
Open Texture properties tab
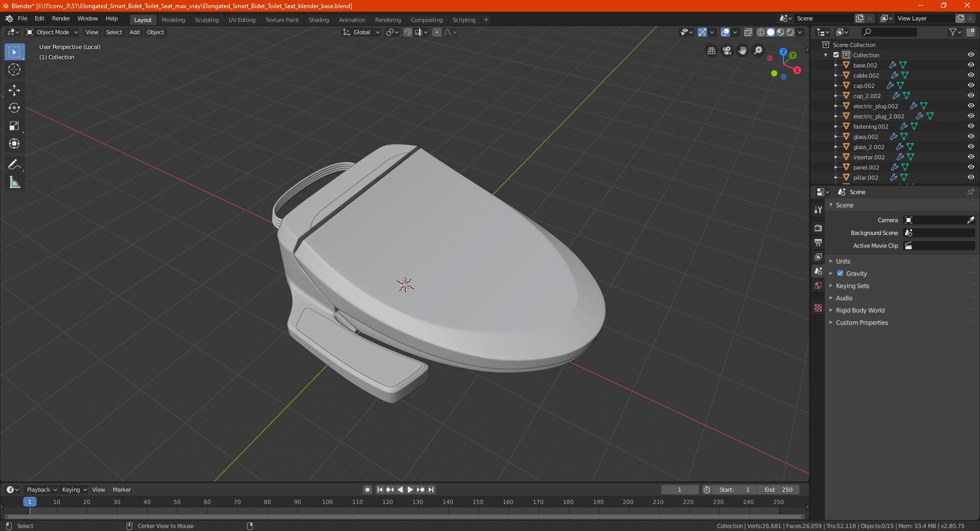click(818, 308)
